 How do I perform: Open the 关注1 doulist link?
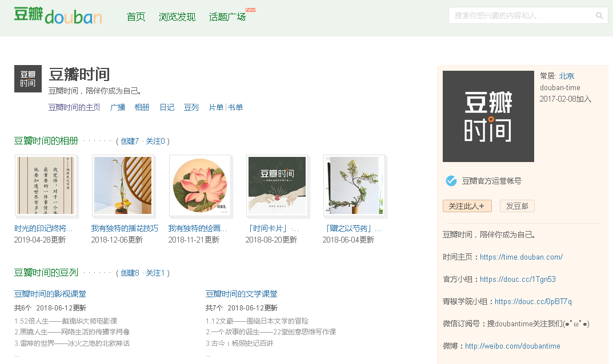click(155, 273)
